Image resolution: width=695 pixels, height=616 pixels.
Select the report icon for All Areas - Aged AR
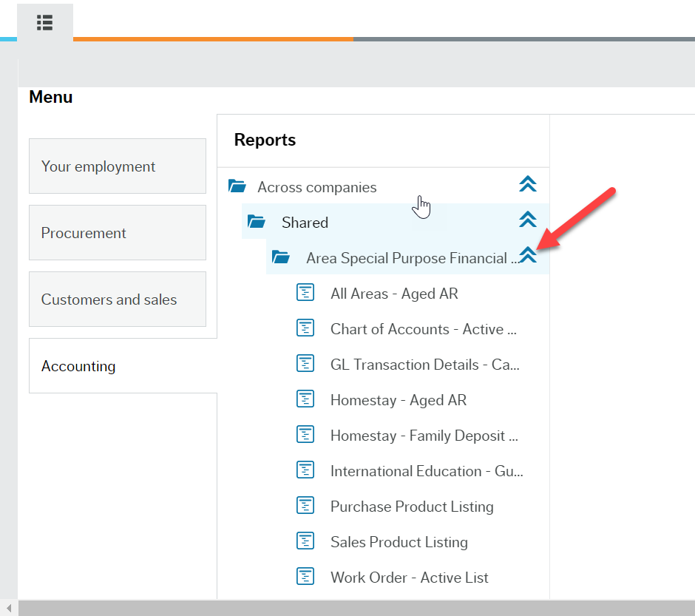(x=305, y=292)
